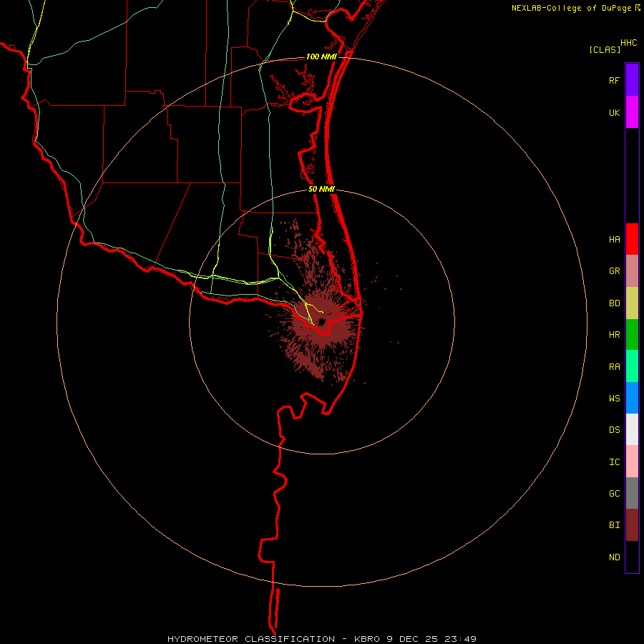The image size is (644, 644).
Task: Select the BI dark red swatch
Action: pyautogui.click(x=632, y=525)
